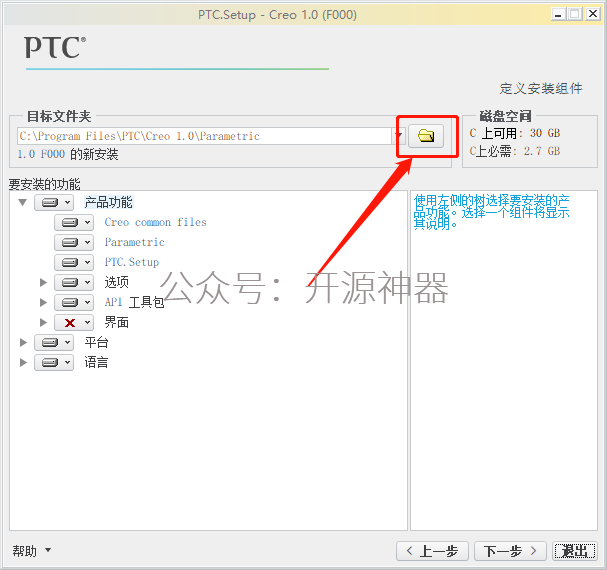Open the target folder path dropdown arrow
This screenshot has height=570, width=607.
click(399, 136)
